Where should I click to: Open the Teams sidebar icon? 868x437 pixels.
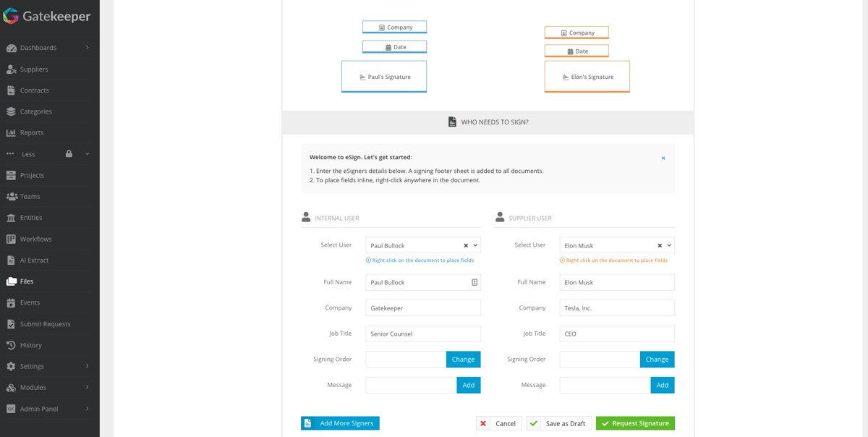tap(12, 196)
